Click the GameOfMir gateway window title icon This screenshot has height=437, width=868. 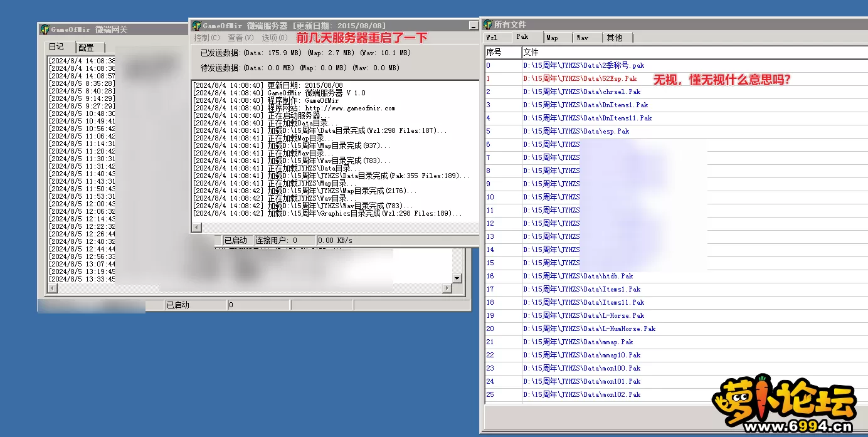point(45,29)
